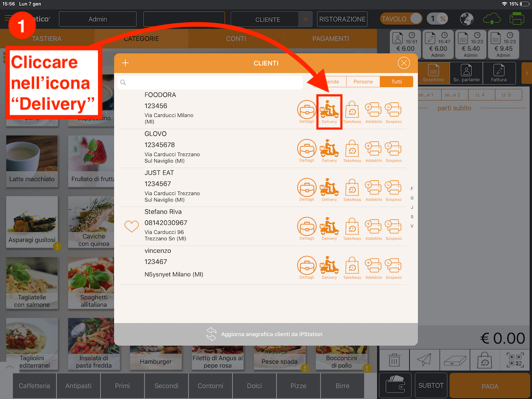
Task: Show Tutti clients filter
Action: (397, 82)
